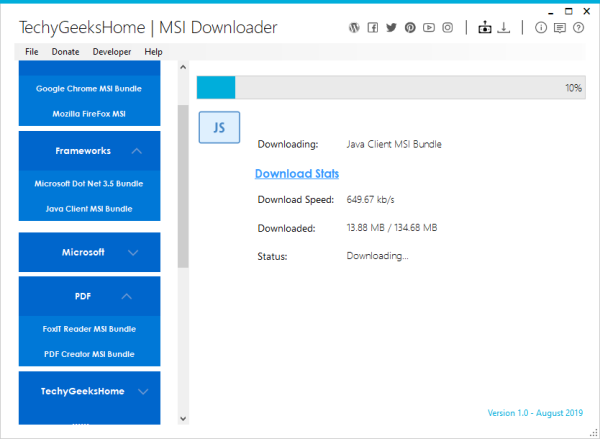This screenshot has height=439, width=600.
Task: Expand the TechyGeeksHome section chevron
Action: tap(143, 392)
